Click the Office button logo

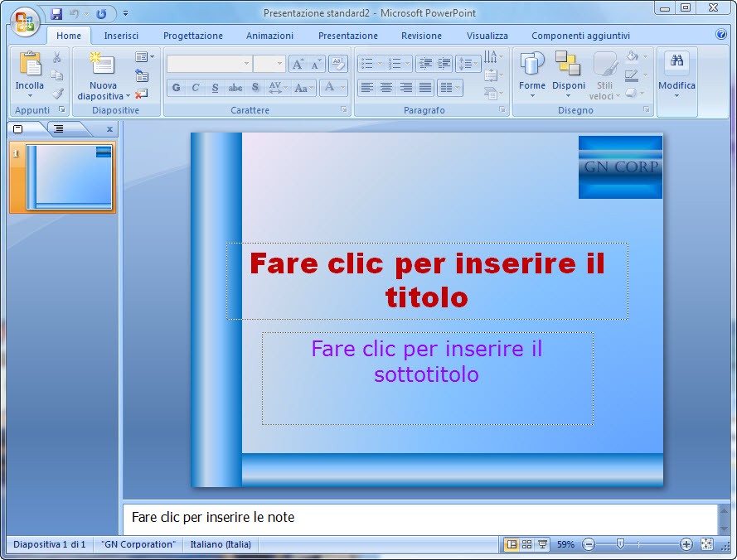pyautogui.click(x=25, y=20)
